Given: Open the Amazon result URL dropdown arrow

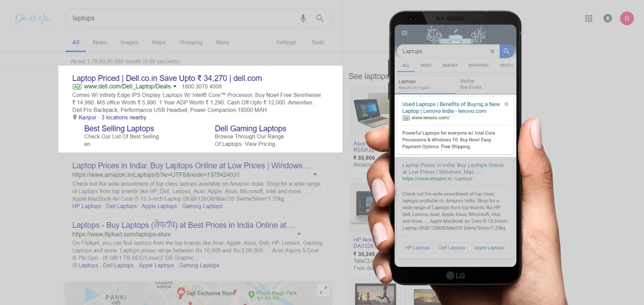Looking at the screenshot, I should click(315, 175).
